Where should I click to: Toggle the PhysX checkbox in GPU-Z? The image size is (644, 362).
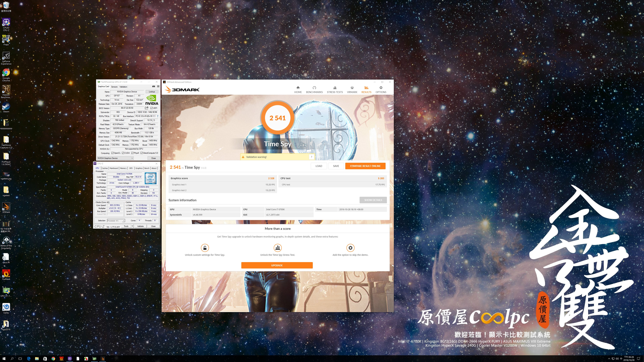coord(132,153)
